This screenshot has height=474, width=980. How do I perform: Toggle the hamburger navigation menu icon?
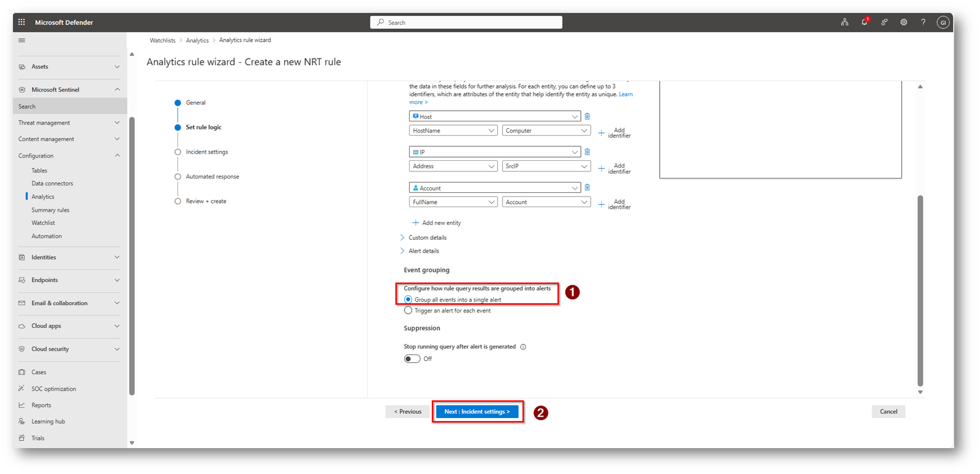click(x=22, y=41)
